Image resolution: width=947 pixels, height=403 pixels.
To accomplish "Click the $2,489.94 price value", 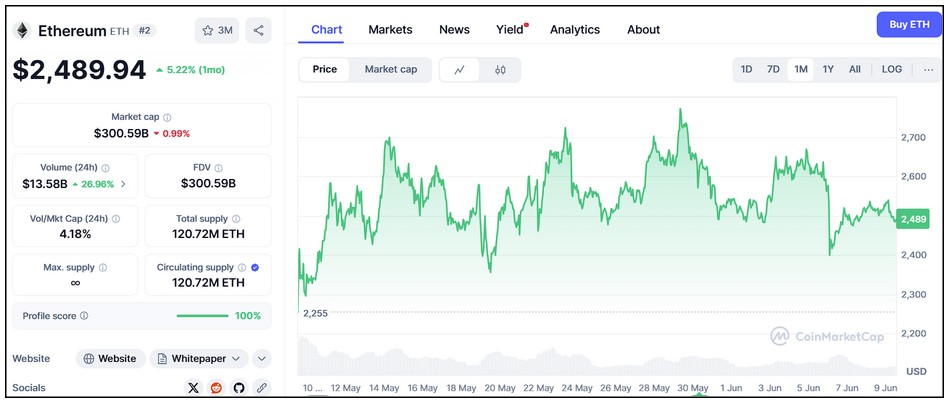I will (79, 70).
